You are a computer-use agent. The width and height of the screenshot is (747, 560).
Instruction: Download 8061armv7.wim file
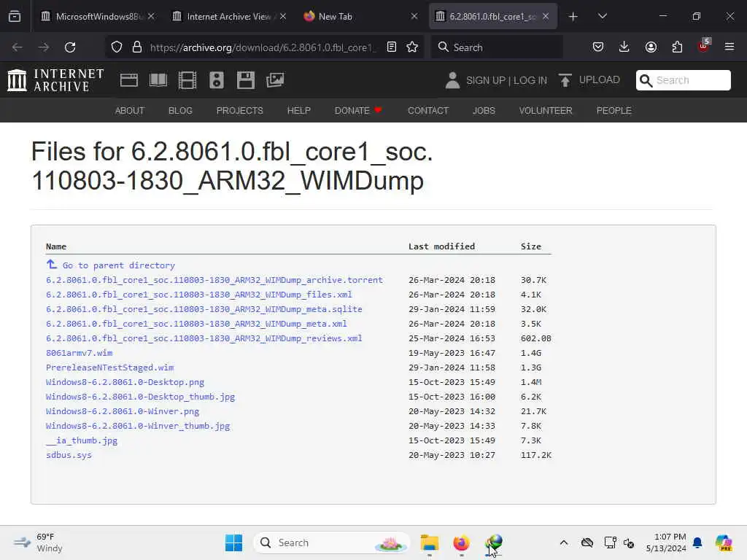click(x=79, y=353)
